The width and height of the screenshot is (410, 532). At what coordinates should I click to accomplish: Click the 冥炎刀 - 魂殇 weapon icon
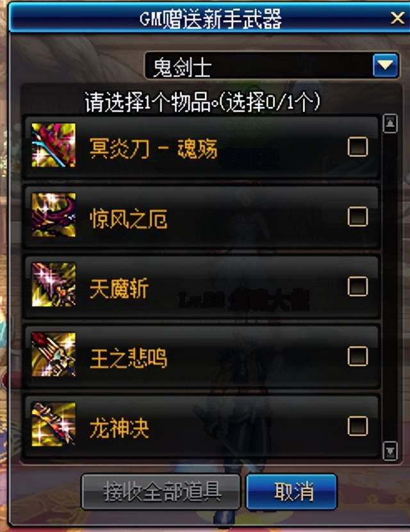[54, 145]
